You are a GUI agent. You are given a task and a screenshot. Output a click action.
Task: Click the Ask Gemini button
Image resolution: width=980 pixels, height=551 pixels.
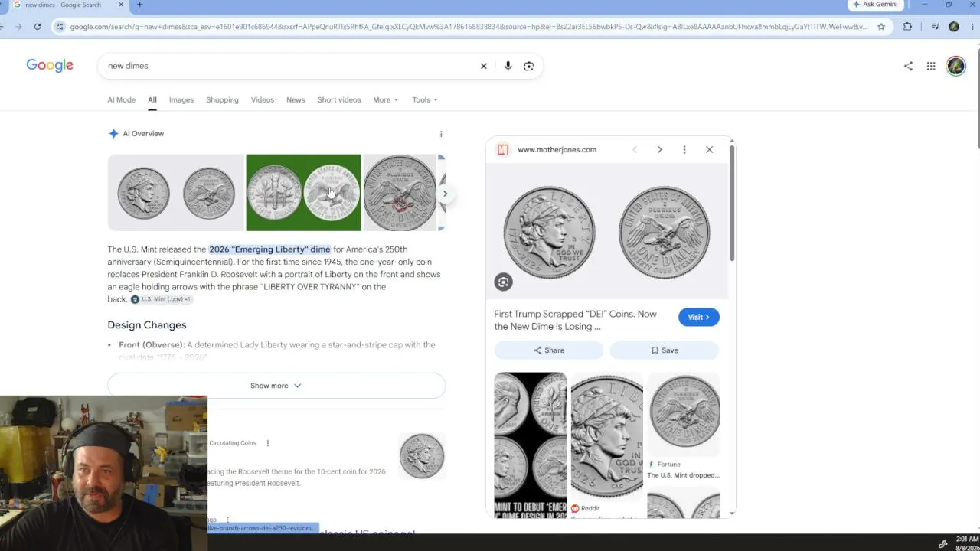tap(875, 5)
